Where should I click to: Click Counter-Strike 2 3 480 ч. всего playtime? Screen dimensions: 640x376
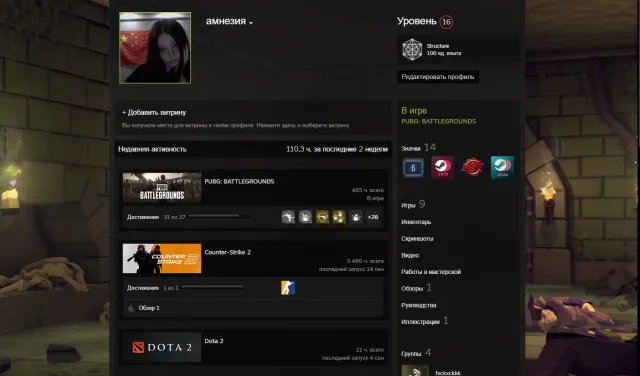coord(365,261)
